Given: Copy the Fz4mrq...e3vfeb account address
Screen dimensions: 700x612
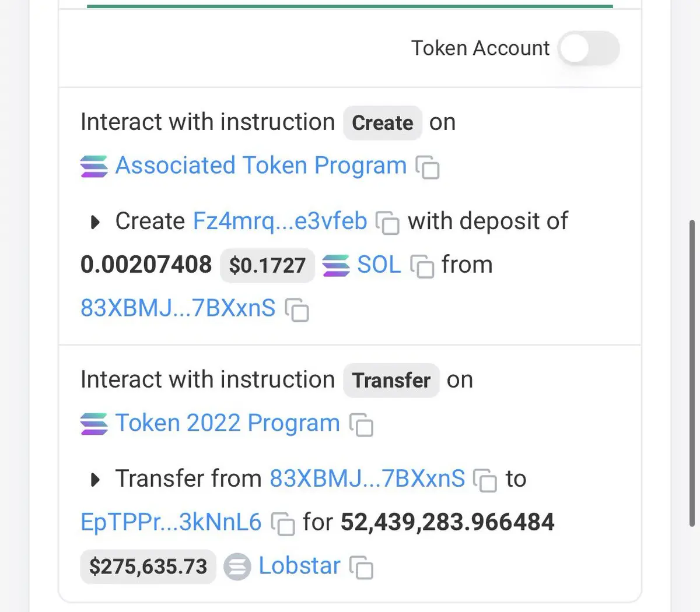Looking at the screenshot, I should [387, 223].
